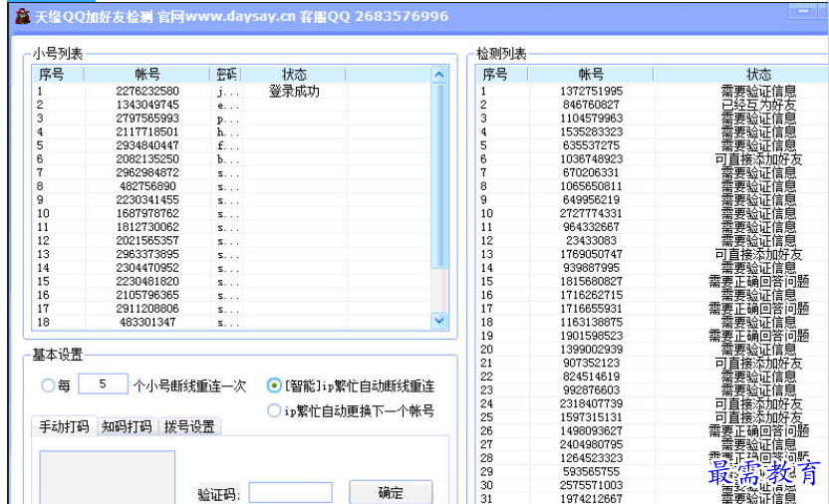This screenshot has height=504, width=829.
Task: Focus the 验证码 input field
Action: click(290, 492)
